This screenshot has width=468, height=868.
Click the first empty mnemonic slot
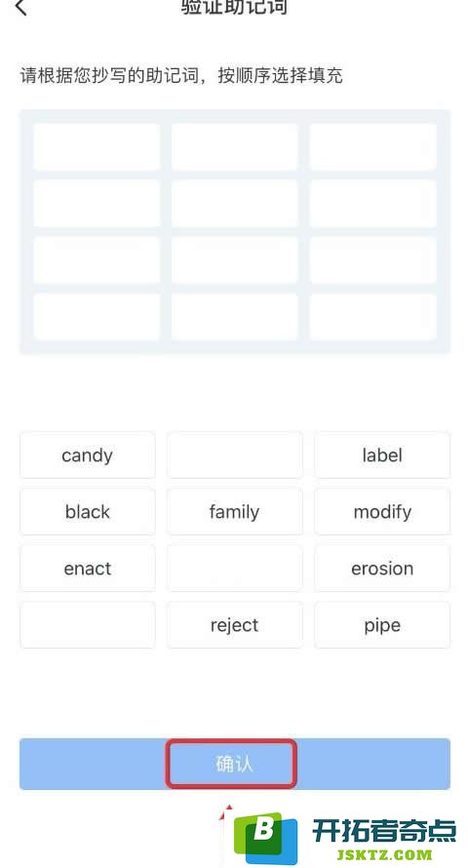click(x=97, y=146)
